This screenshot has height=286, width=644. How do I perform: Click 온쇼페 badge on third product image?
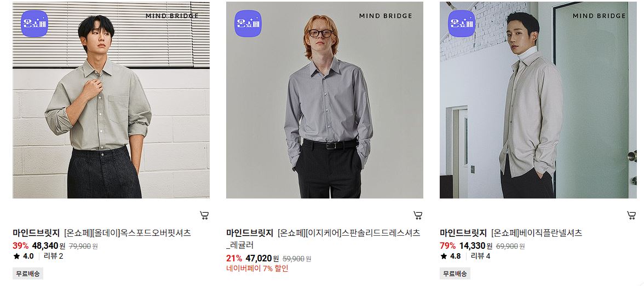(x=462, y=24)
